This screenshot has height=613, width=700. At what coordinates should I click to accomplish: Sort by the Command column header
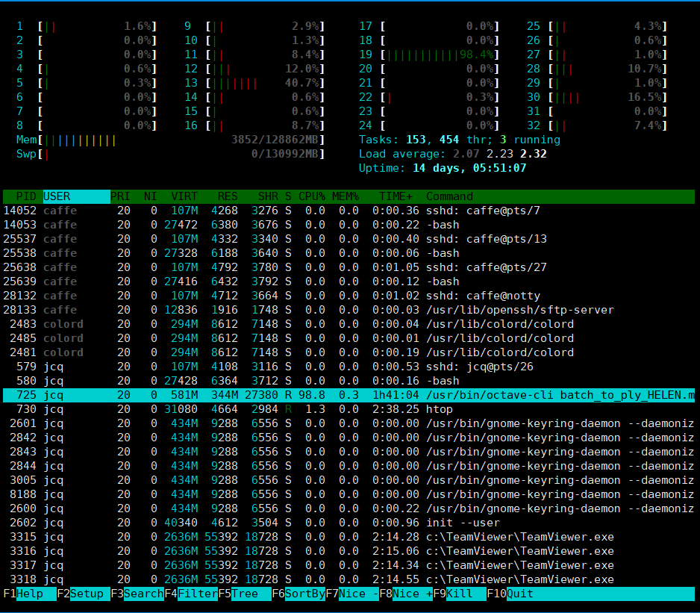coord(449,196)
